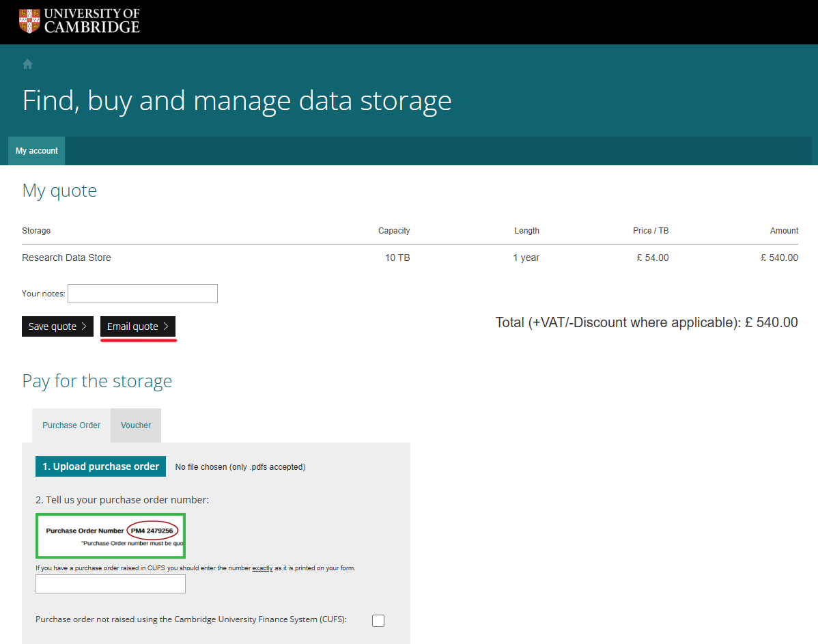Screen dimensions: 818x644
Task: Click the £ 540.00 amount cell
Action: (x=779, y=258)
